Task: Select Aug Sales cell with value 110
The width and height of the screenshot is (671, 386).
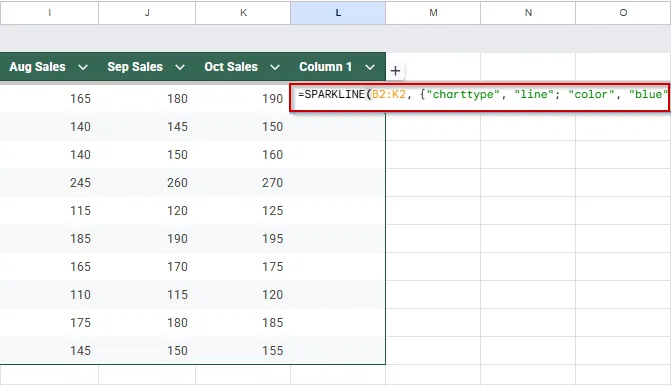Action: [49, 295]
